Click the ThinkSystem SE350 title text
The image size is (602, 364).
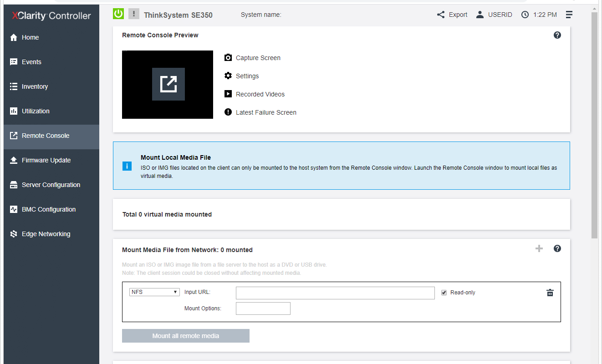point(178,15)
